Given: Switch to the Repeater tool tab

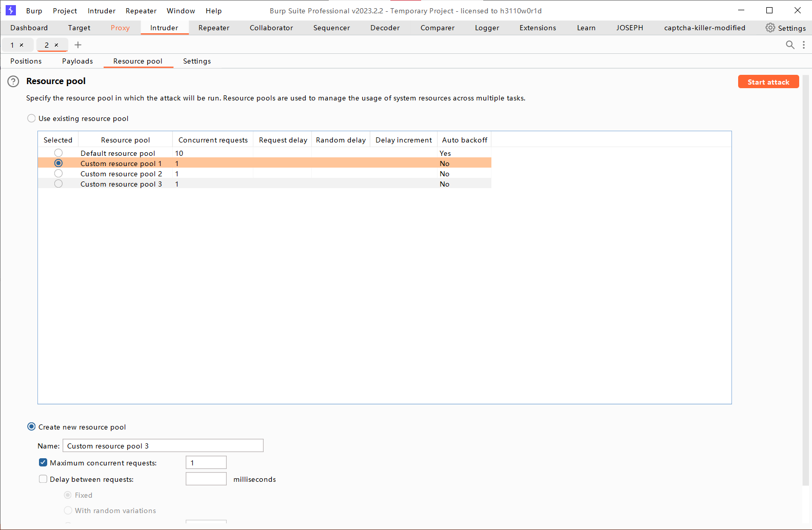Looking at the screenshot, I should (x=214, y=28).
